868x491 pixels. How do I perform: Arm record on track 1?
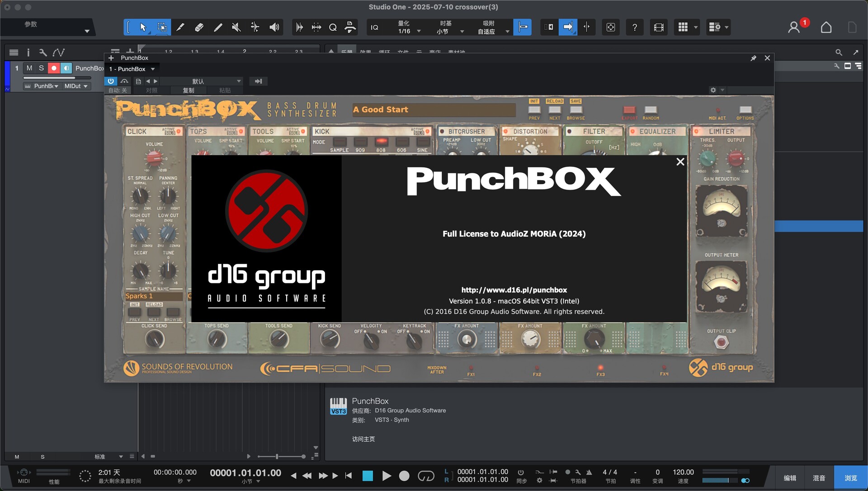pyautogui.click(x=54, y=68)
